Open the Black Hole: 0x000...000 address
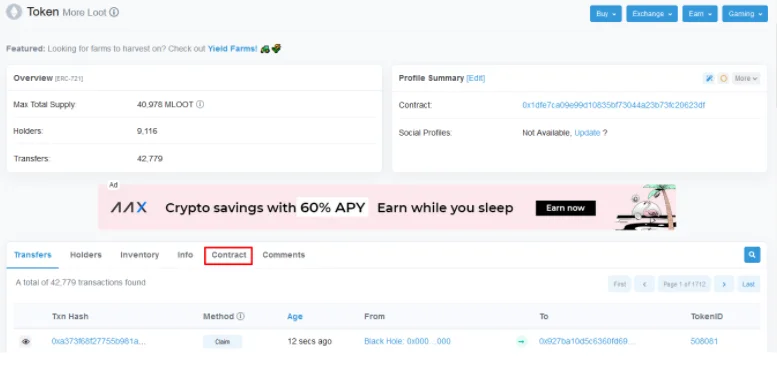The width and height of the screenshot is (777, 383). pos(407,341)
